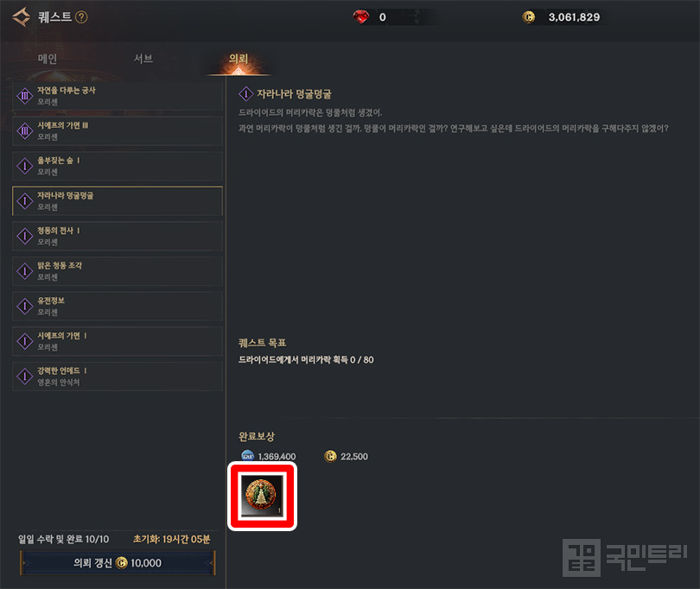This screenshot has width=700, height=589.
Task: Click the gold coin icon beside 3,061,829
Action: 529,17
